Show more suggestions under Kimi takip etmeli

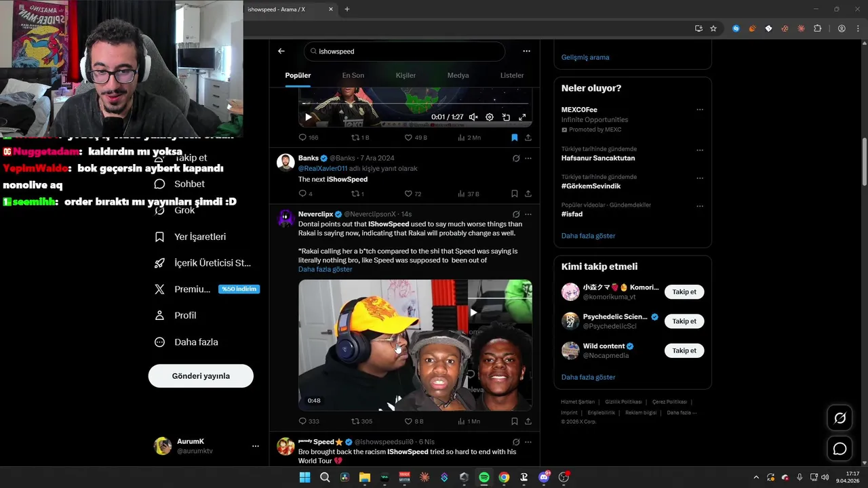point(589,378)
